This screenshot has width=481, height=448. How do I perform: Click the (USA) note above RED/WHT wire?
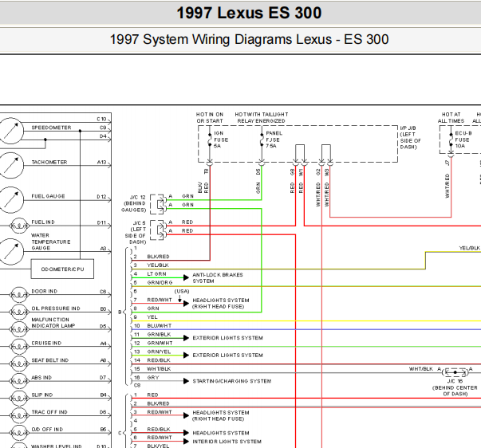[182, 291]
